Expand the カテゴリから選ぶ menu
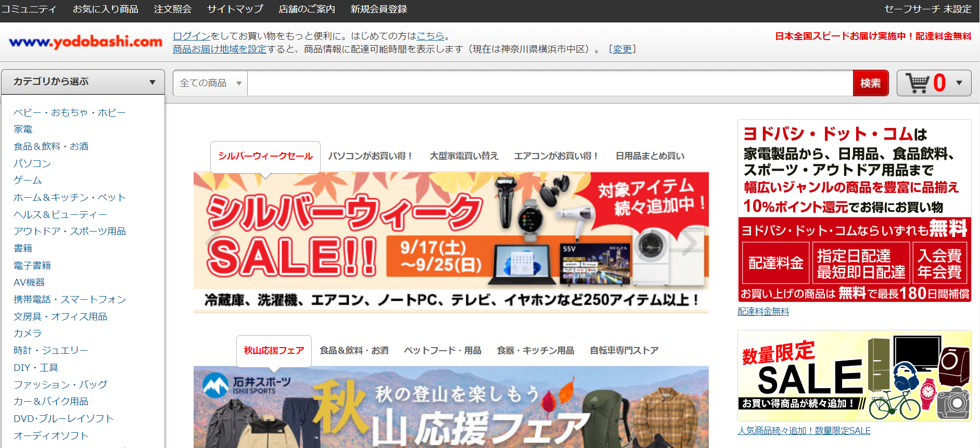The width and height of the screenshot is (980, 448). [x=83, y=82]
